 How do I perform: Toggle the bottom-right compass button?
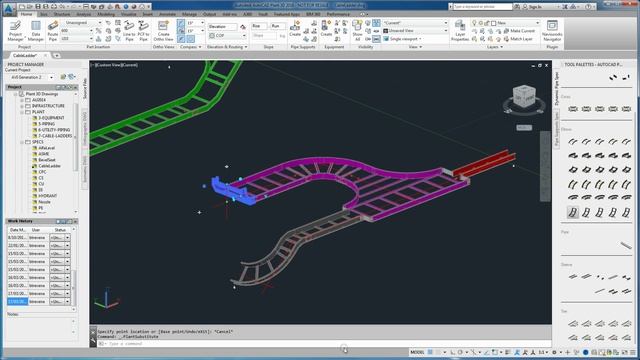(x=190, y=39)
